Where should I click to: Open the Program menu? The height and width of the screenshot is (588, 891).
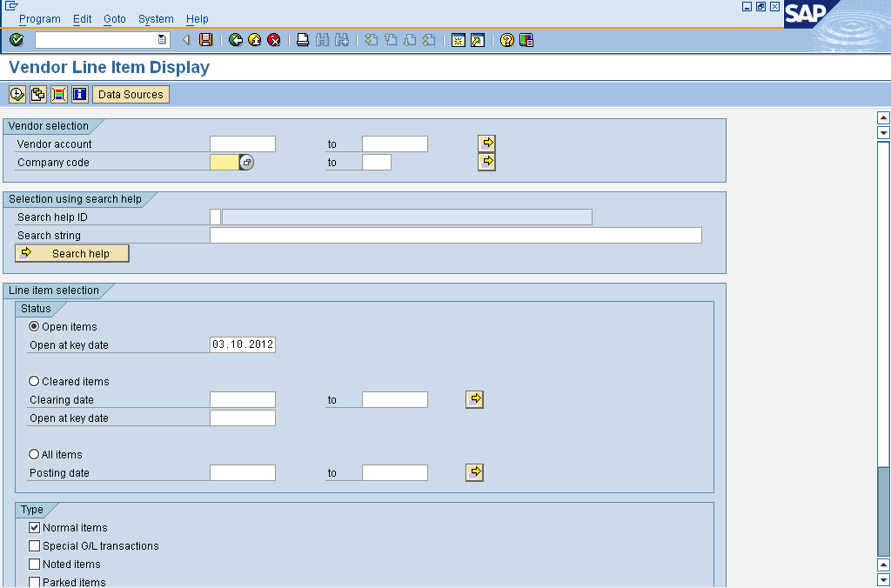click(x=40, y=18)
